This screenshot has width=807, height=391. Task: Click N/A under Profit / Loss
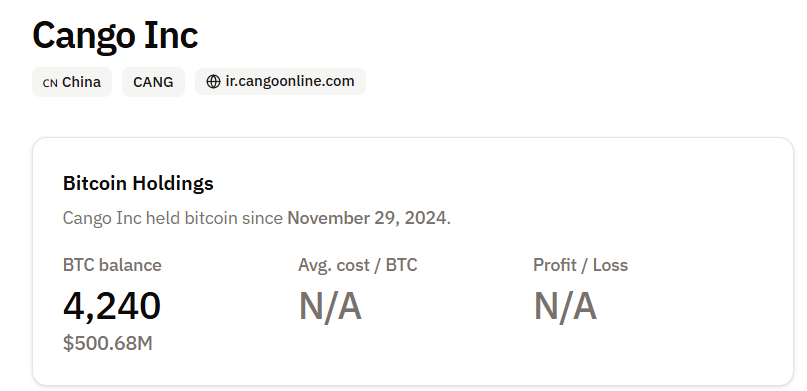click(x=565, y=306)
